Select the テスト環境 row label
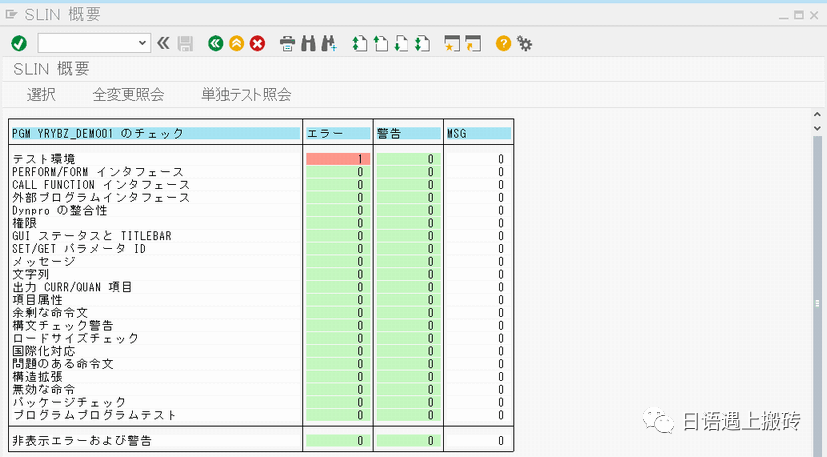The height and width of the screenshot is (457, 827). click(x=44, y=159)
